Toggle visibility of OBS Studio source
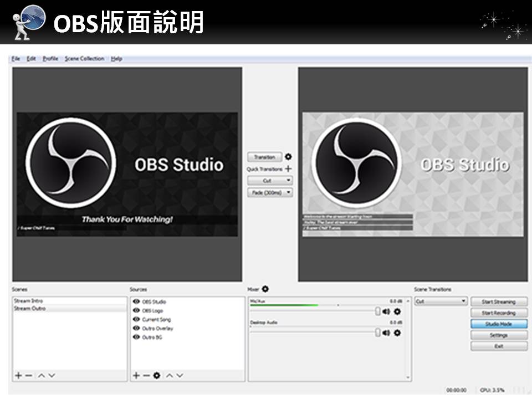 click(136, 301)
